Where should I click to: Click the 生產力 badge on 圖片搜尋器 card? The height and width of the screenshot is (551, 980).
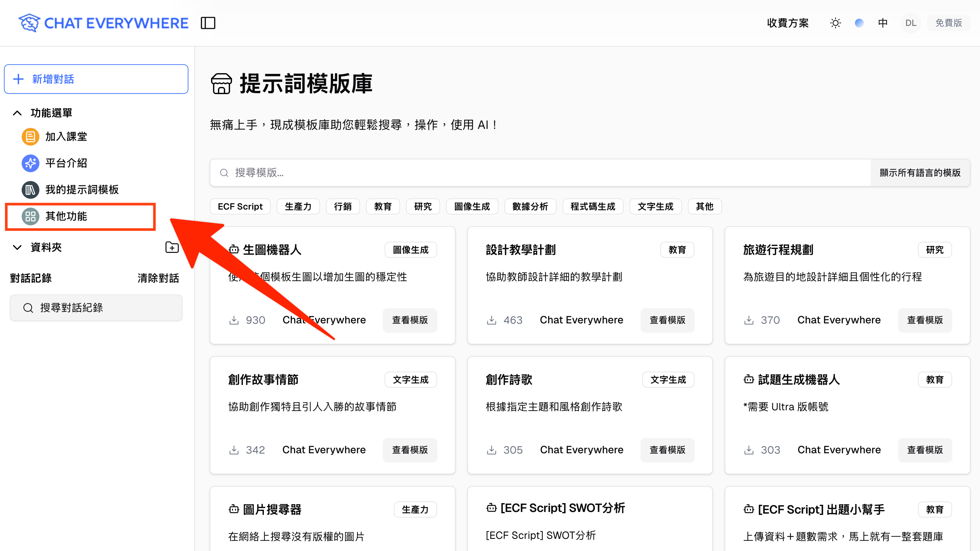tap(415, 510)
